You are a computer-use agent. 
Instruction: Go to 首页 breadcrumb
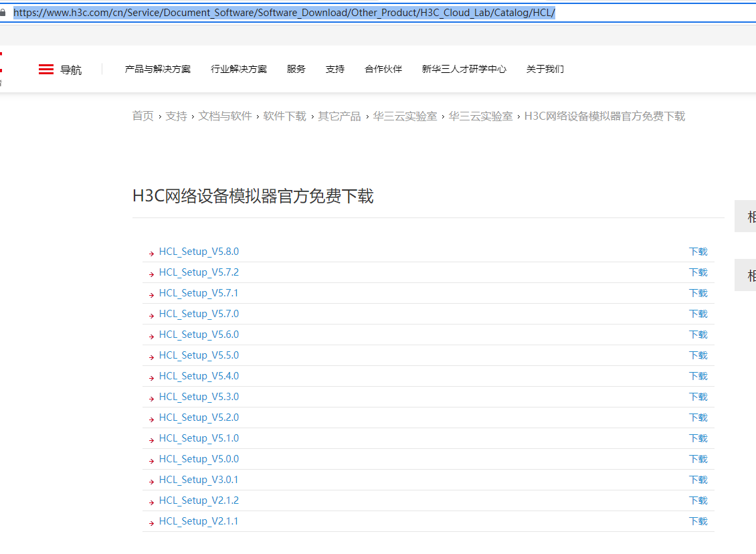143,116
